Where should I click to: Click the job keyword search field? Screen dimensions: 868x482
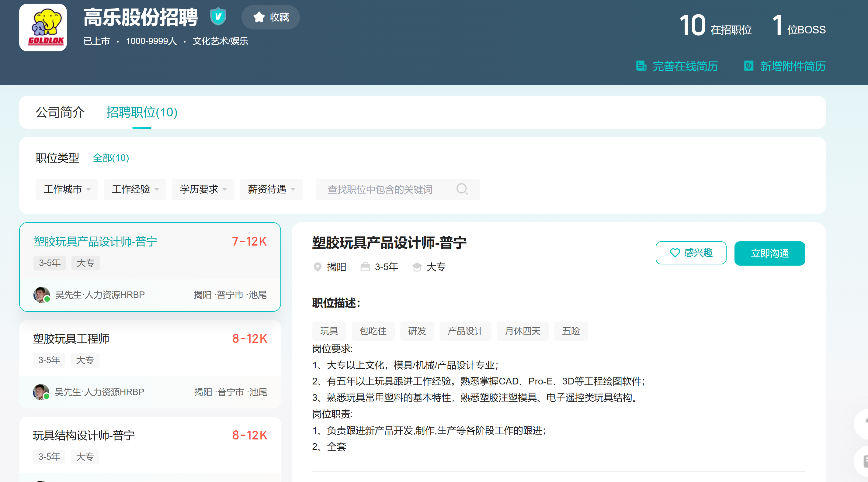(398, 190)
